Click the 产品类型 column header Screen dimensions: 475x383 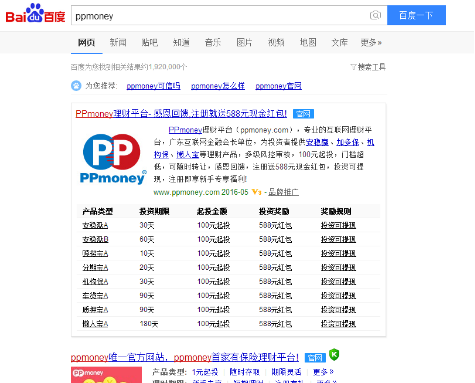98,211
